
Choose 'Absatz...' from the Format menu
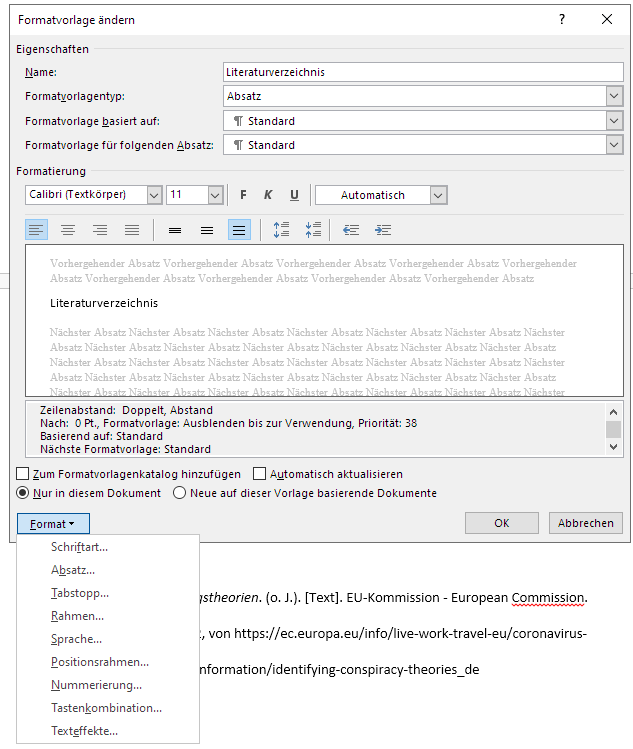coord(73,570)
